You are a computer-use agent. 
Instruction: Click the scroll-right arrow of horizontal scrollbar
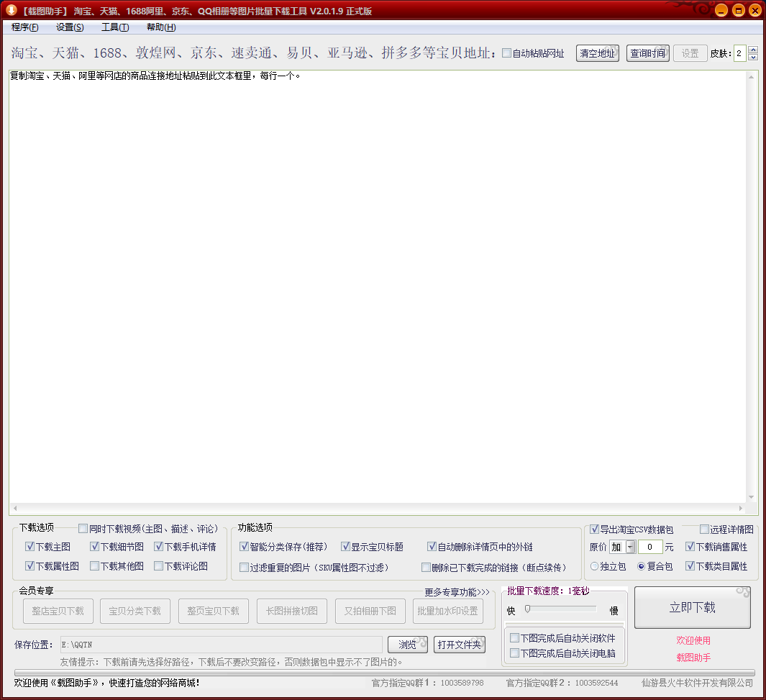(741, 508)
